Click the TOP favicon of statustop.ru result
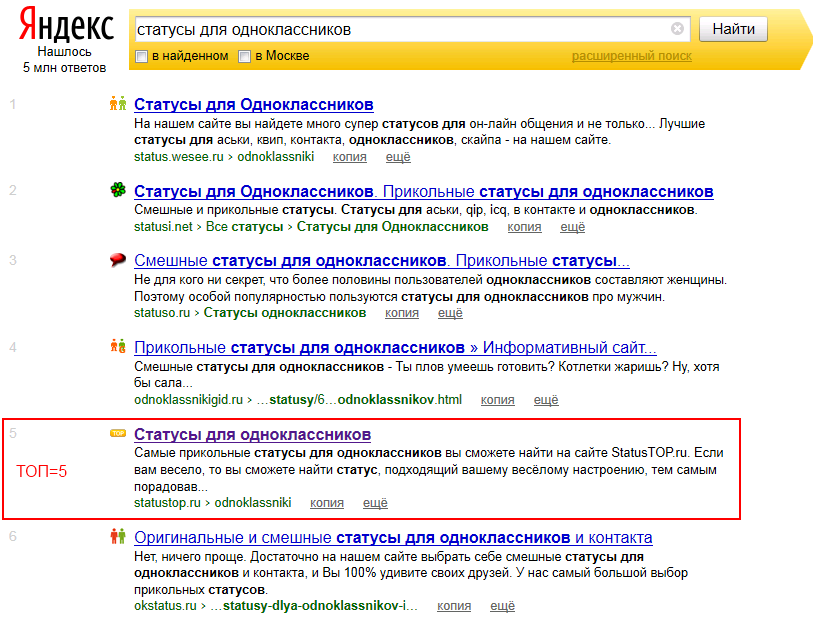813x625 pixels. (x=118, y=433)
